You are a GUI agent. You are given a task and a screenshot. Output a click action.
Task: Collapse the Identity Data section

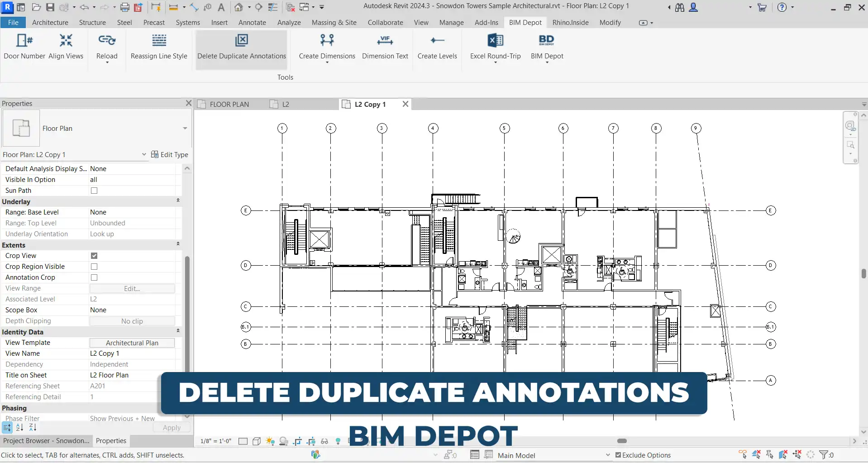[x=178, y=331]
